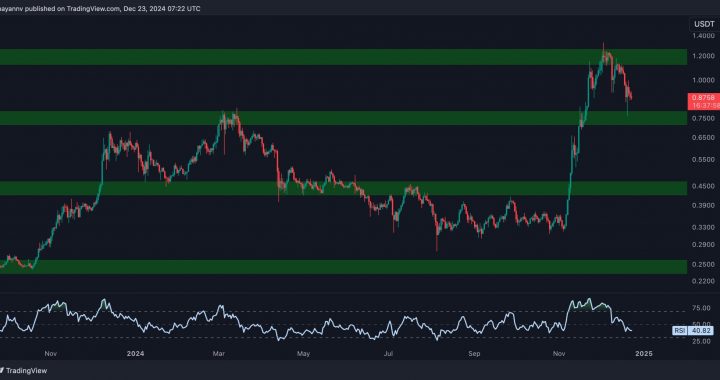Screen dimensions: 720x380
Task: Click the USDT currency label
Action: pos(703,24)
